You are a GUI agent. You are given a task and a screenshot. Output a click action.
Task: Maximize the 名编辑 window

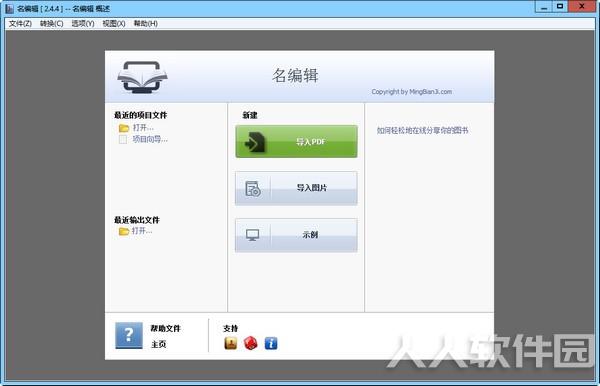[561, 7]
